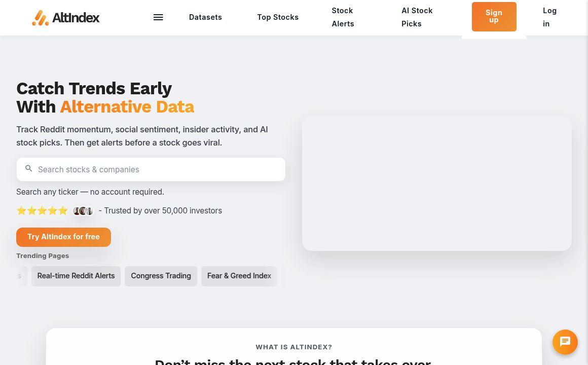This screenshot has height=365, width=588.
Task: Open Stock Alerts page
Action: (x=343, y=17)
